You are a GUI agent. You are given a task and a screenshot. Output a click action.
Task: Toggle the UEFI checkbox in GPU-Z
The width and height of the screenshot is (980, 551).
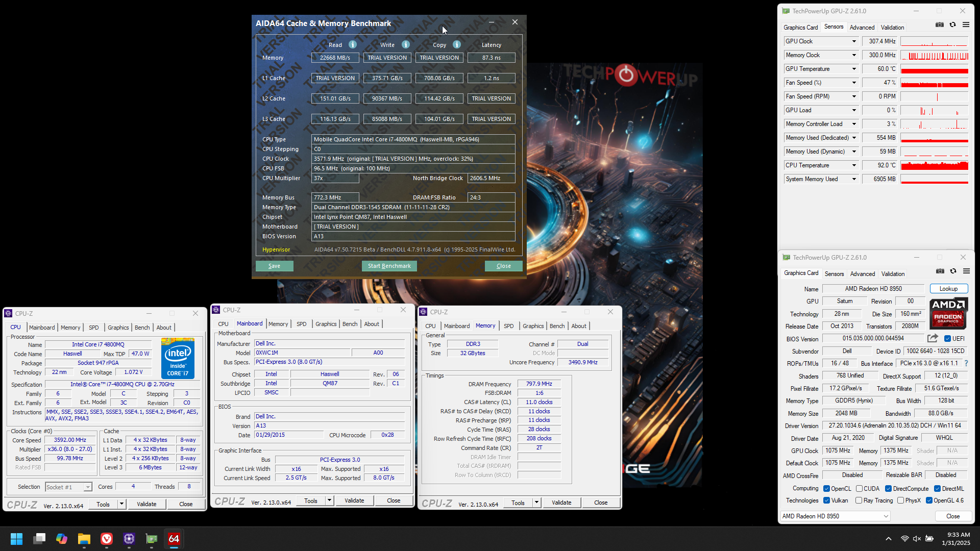(947, 339)
